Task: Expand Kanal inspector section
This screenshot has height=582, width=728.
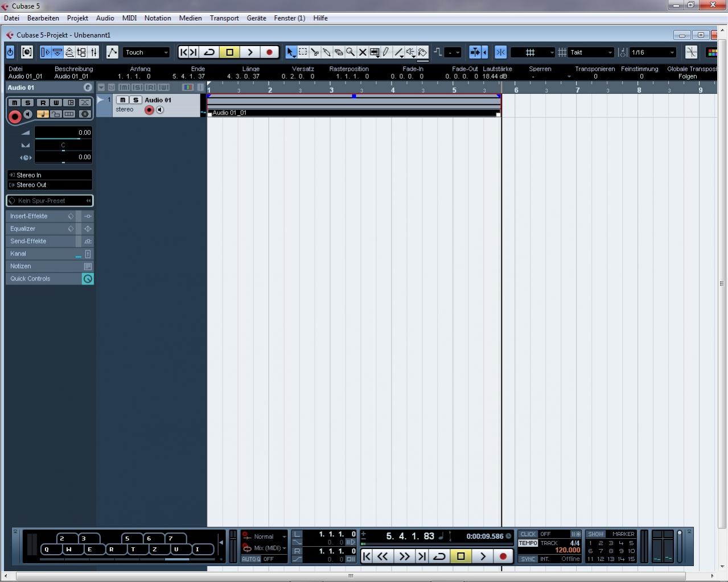Action: [50, 254]
